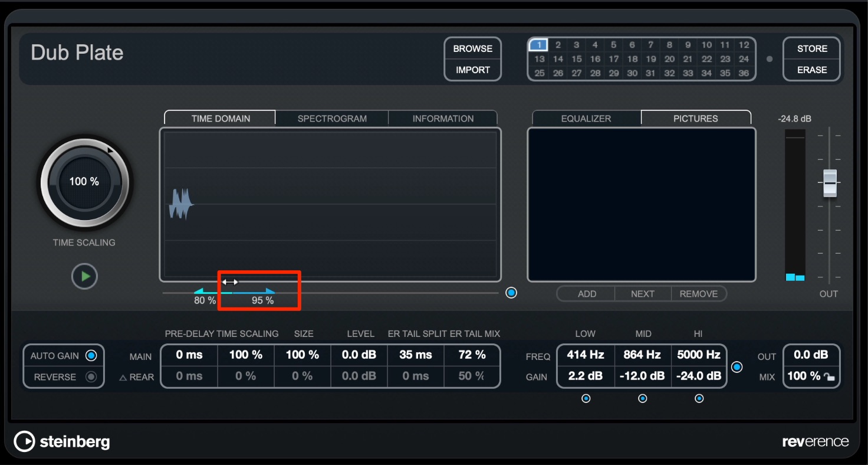The image size is (868, 465).
Task: Click the Mid Freq 864 Hz field
Action: (x=642, y=355)
